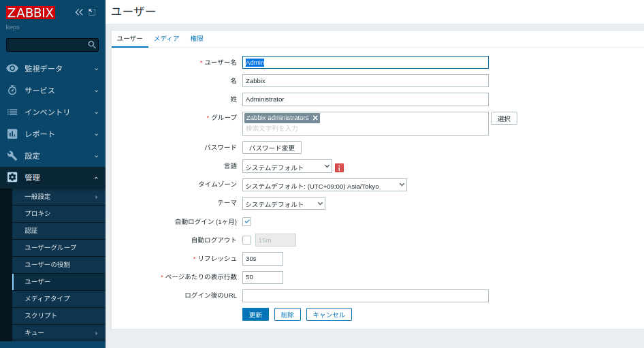Click the group search box 検索文字列を入力
The width and height of the screenshot is (644, 348).
(366, 129)
